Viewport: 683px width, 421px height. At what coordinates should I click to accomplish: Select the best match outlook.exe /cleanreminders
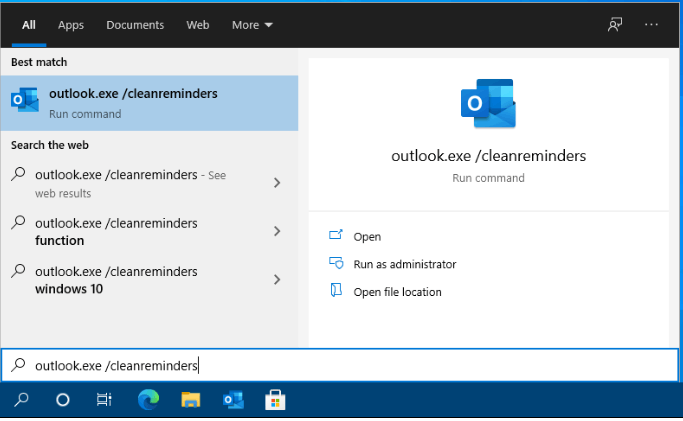tap(149, 103)
